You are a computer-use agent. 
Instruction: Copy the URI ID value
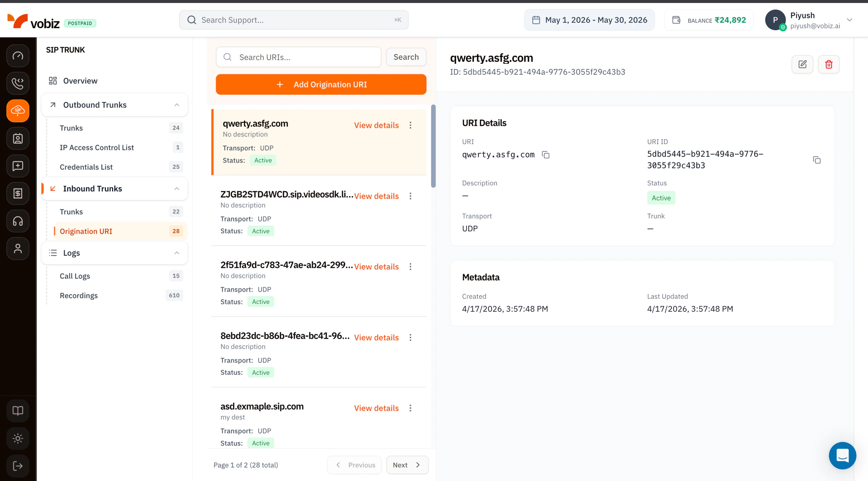click(x=817, y=160)
